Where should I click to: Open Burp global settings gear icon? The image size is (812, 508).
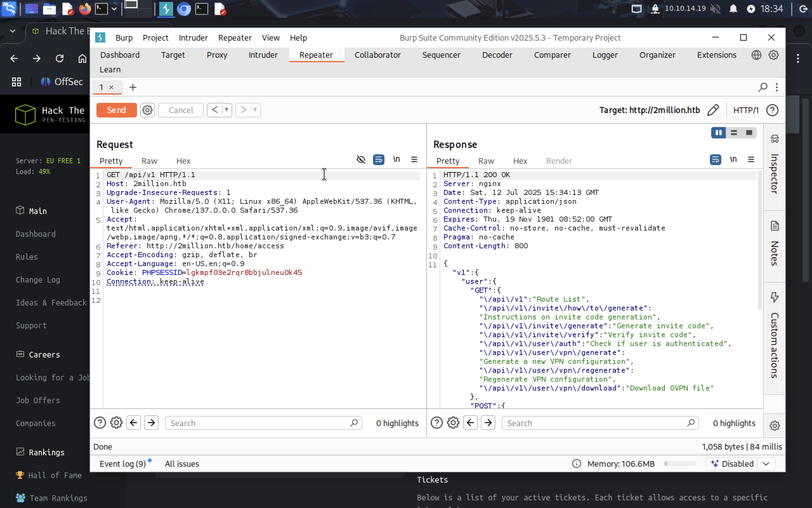coord(773,55)
